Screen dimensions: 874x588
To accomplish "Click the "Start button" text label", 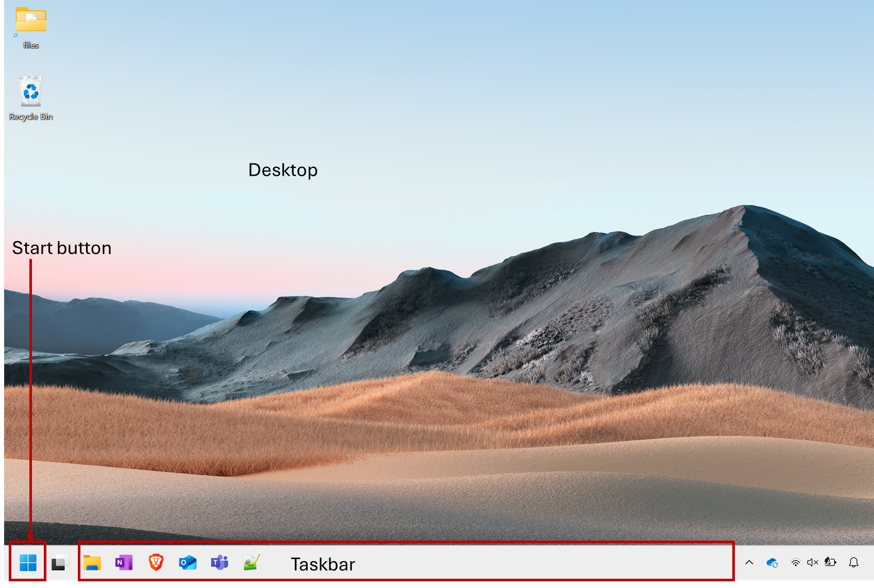I will [x=62, y=248].
